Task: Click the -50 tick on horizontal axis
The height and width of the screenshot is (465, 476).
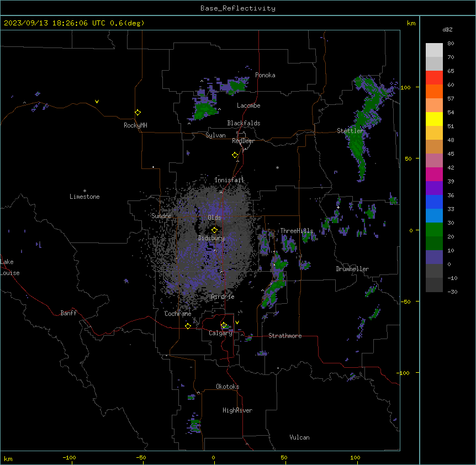Action: (141, 457)
